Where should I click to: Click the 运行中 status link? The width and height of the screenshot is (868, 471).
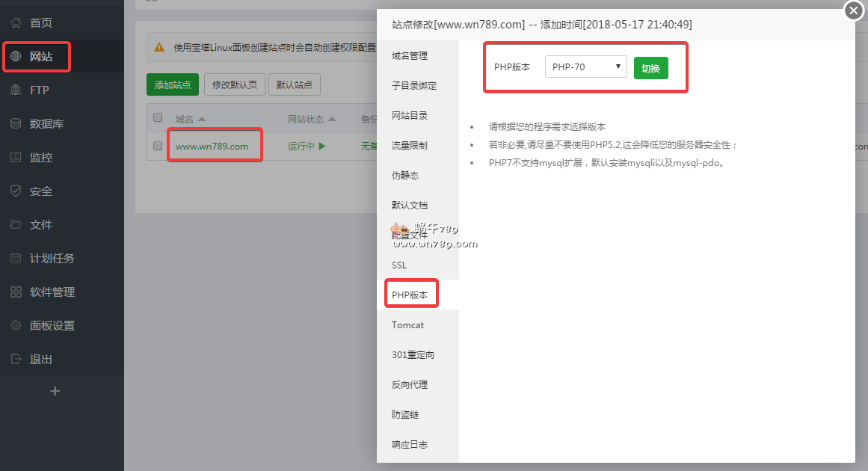[x=301, y=146]
